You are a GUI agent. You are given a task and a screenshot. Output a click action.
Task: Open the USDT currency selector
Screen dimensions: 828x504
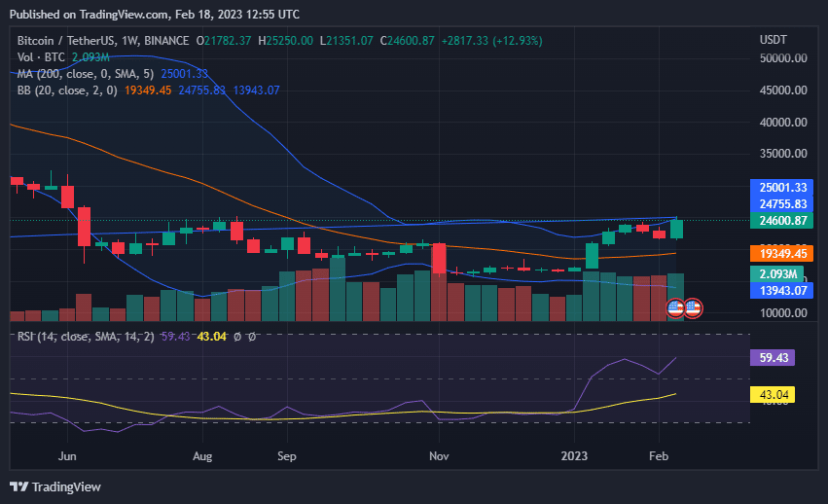point(773,40)
